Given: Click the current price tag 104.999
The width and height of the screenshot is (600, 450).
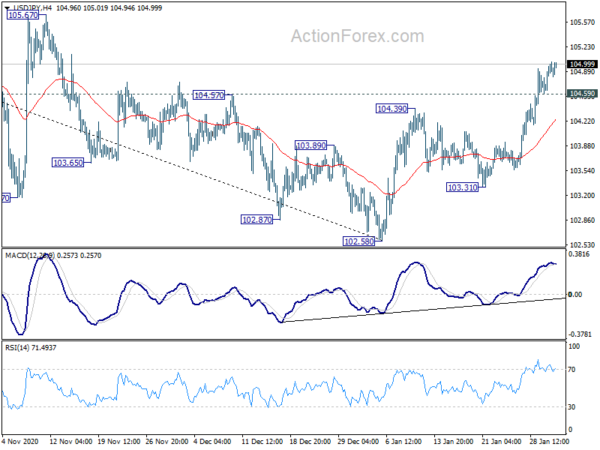Looking at the screenshot, I should click(x=582, y=64).
